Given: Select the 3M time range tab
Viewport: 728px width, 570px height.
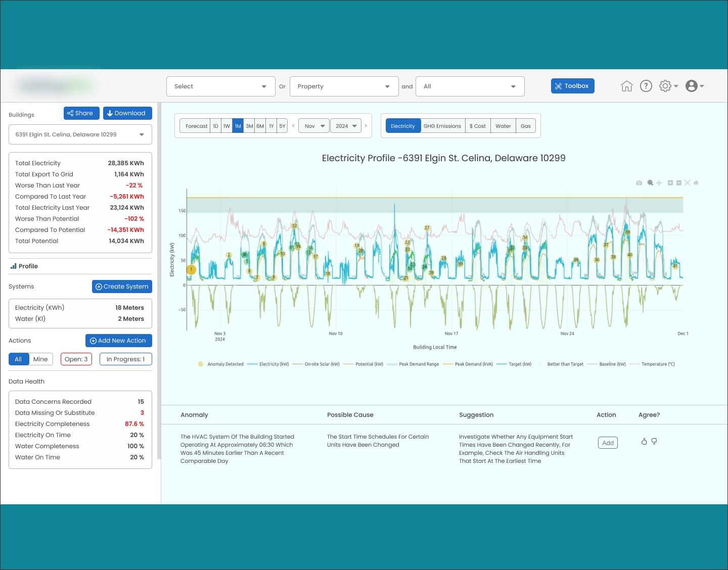Looking at the screenshot, I should pyautogui.click(x=249, y=126).
